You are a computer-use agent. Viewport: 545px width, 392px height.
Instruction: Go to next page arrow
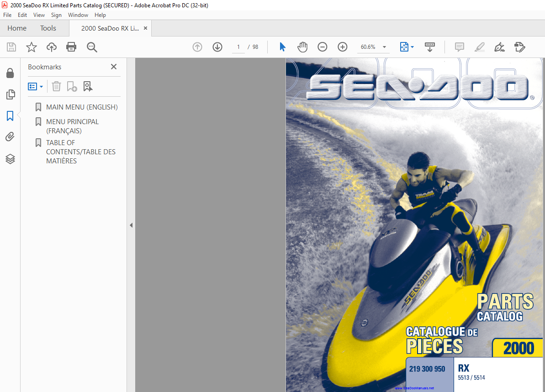click(x=217, y=47)
